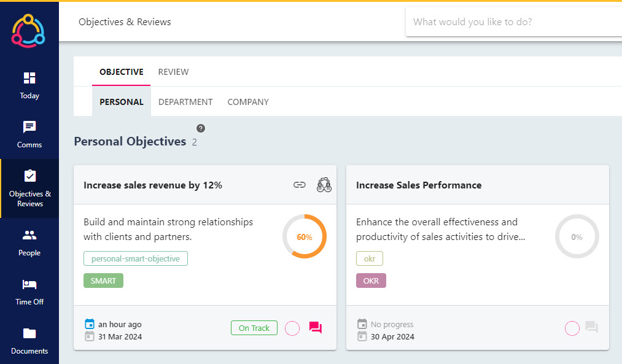This screenshot has width=622, height=364.
Task: Click the personal-smart-objective tag
Action: tap(136, 258)
